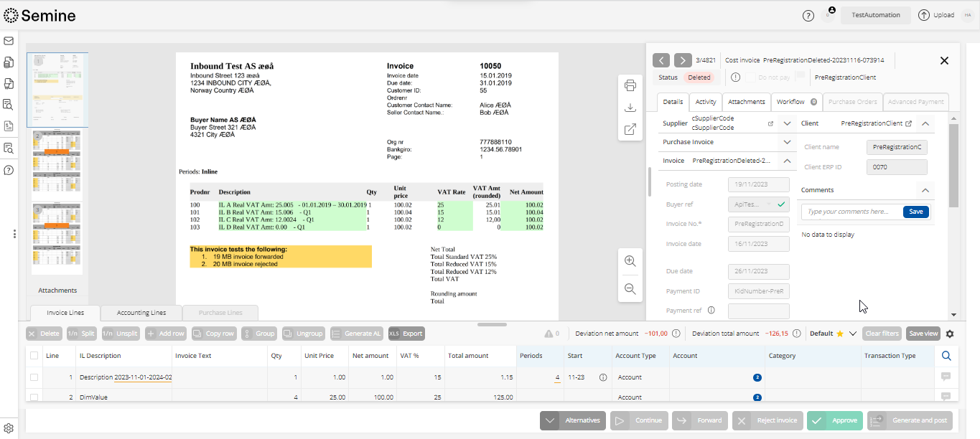Screen dimensions: 980x439
Task: Click the print icon beside the invoice
Action: pyautogui.click(x=630, y=85)
